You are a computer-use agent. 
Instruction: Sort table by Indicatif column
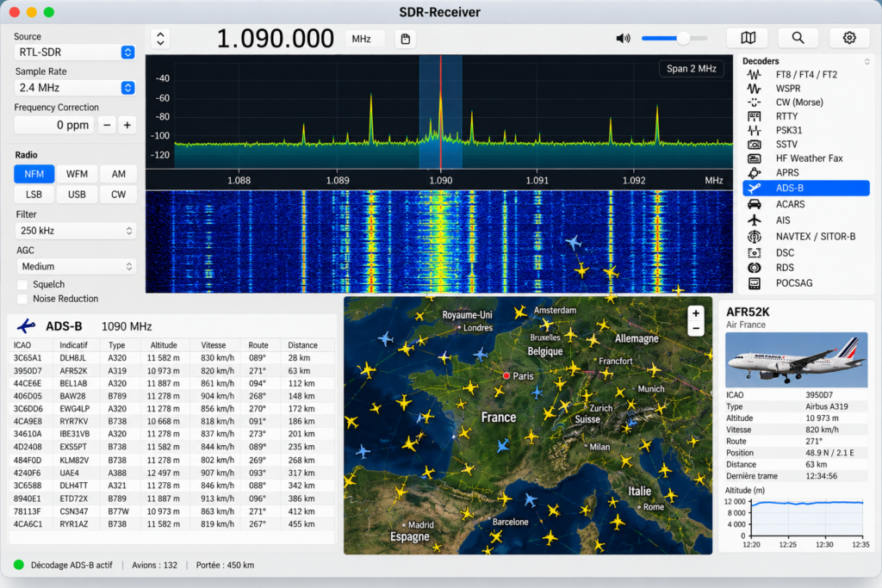click(74, 345)
